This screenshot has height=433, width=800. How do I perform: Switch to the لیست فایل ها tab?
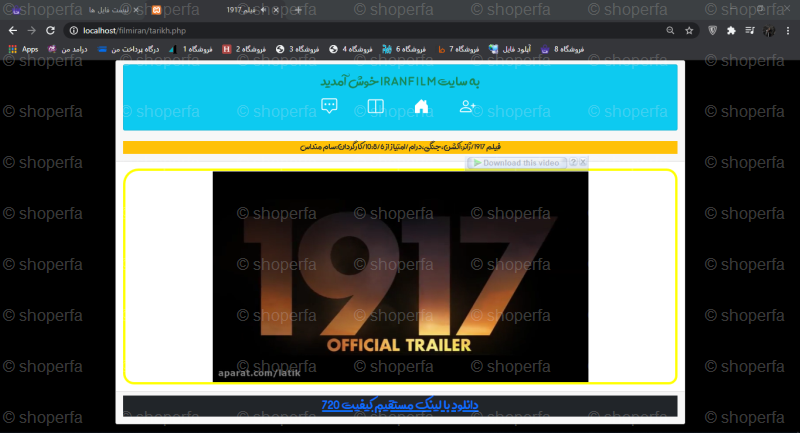click(x=77, y=10)
